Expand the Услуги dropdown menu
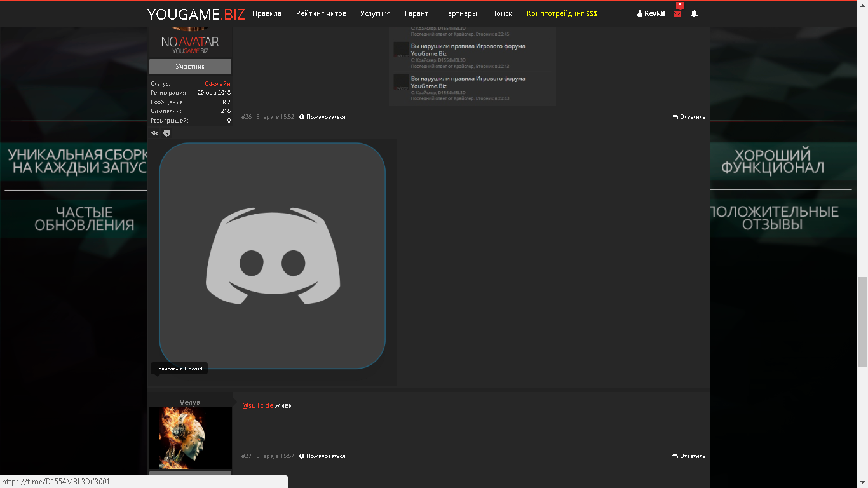 (375, 13)
